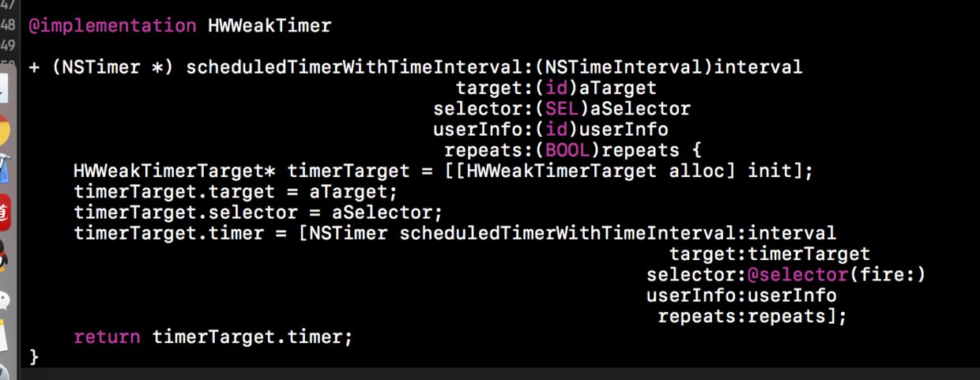Click the BOOL type in repeats parameter
The width and height of the screenshot is (980, 380).
[567, 150]
